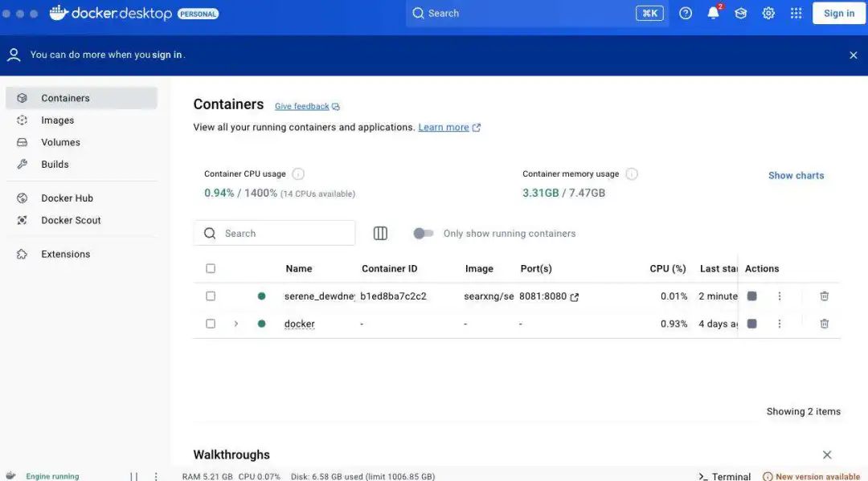Click the memory usage info icon
Screen dimensions: 868x481
point(632,174)
